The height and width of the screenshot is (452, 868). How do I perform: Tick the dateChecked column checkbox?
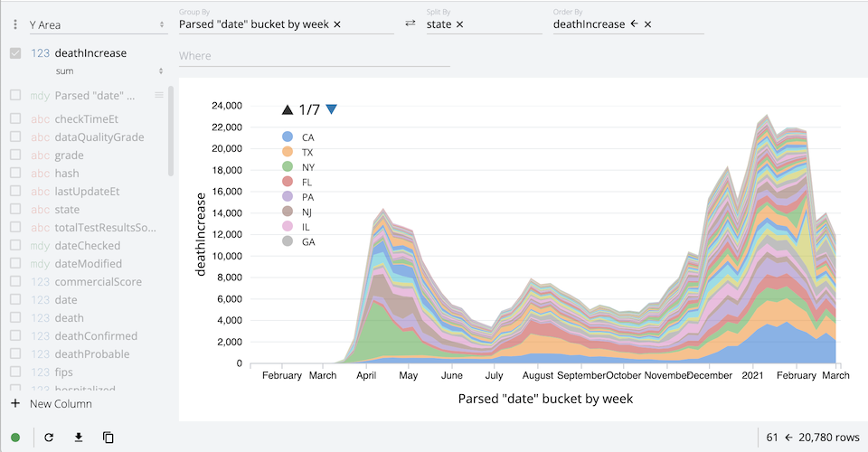tap(15, 245)
